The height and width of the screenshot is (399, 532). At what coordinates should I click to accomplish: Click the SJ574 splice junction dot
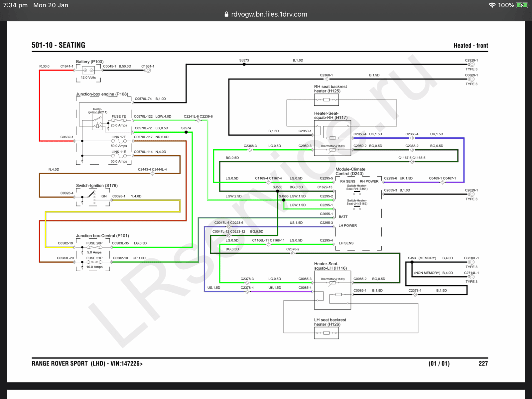186,132
